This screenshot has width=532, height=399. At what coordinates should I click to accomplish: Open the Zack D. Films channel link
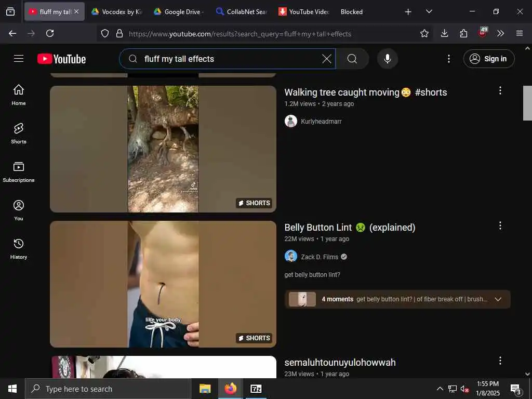pyautogui.click(x=320, y=257)
